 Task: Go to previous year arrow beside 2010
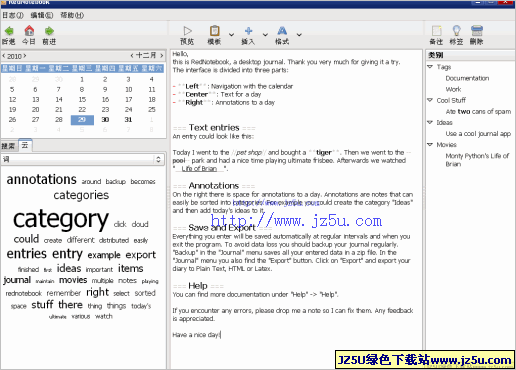point(4,56)
